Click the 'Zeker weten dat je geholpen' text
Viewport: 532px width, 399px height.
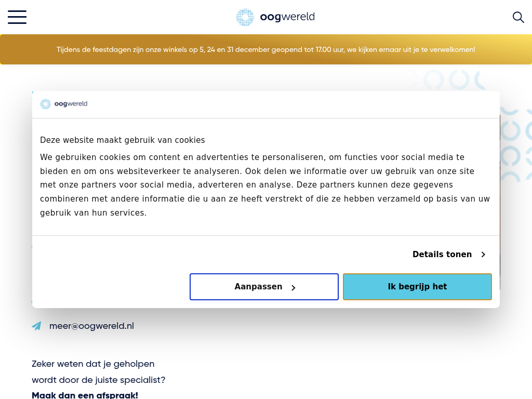(x=93, y=364)
